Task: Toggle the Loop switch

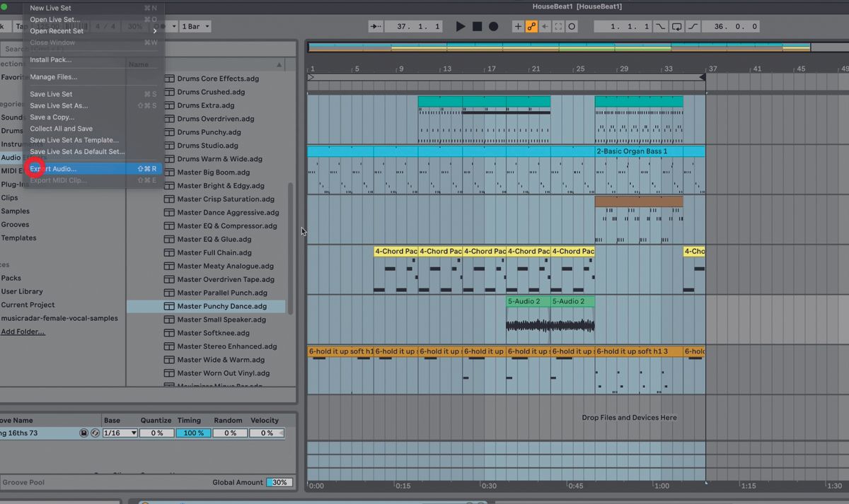Action: point(677,26)
